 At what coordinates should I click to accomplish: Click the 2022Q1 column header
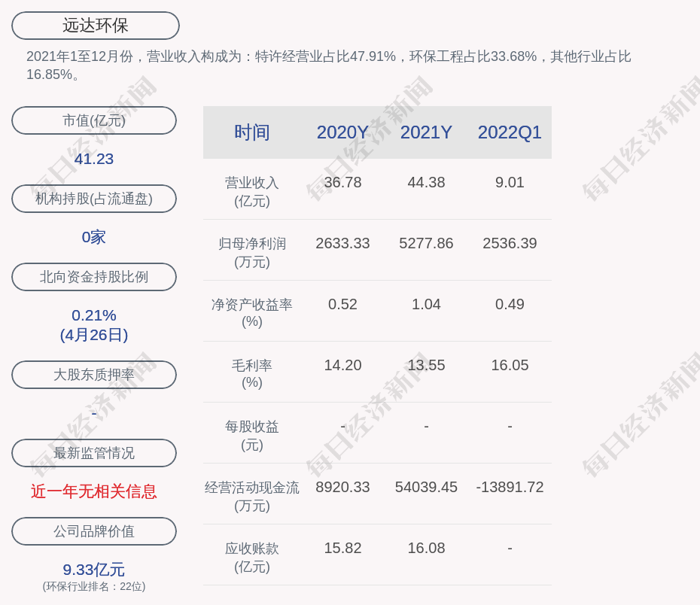coord(510,132)
